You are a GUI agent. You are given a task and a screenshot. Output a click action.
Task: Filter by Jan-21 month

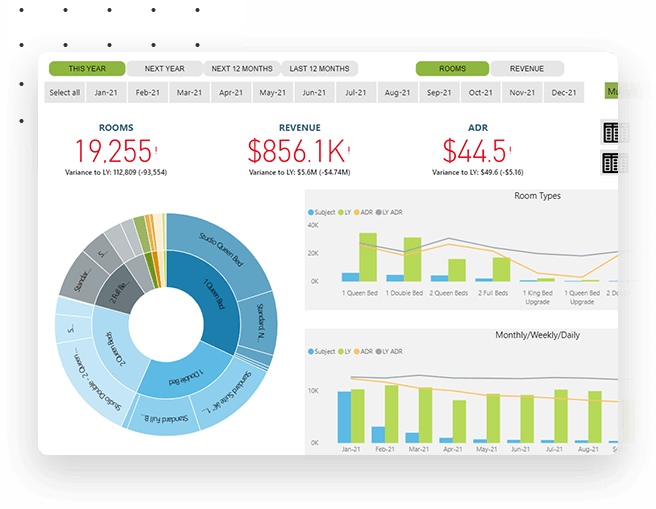pos(106,92)
